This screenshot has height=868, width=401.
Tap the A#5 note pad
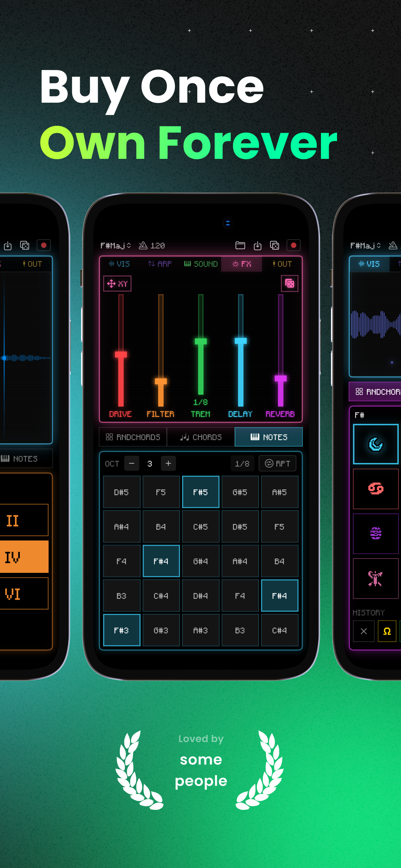[279, 492]
